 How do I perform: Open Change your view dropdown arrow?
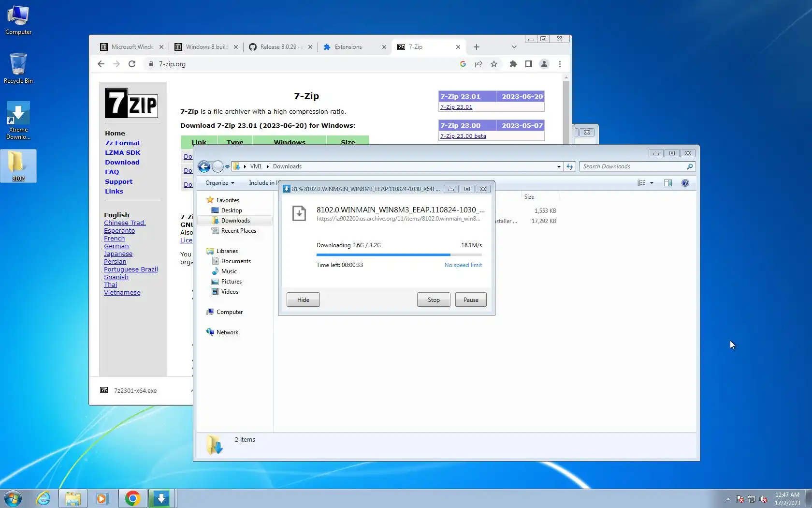(652, 183)
